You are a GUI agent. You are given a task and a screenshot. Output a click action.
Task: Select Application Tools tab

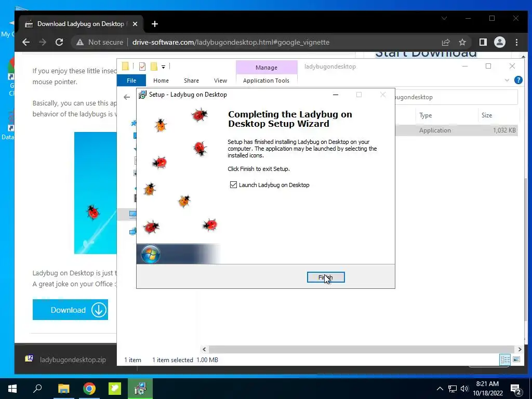(266, 81)
